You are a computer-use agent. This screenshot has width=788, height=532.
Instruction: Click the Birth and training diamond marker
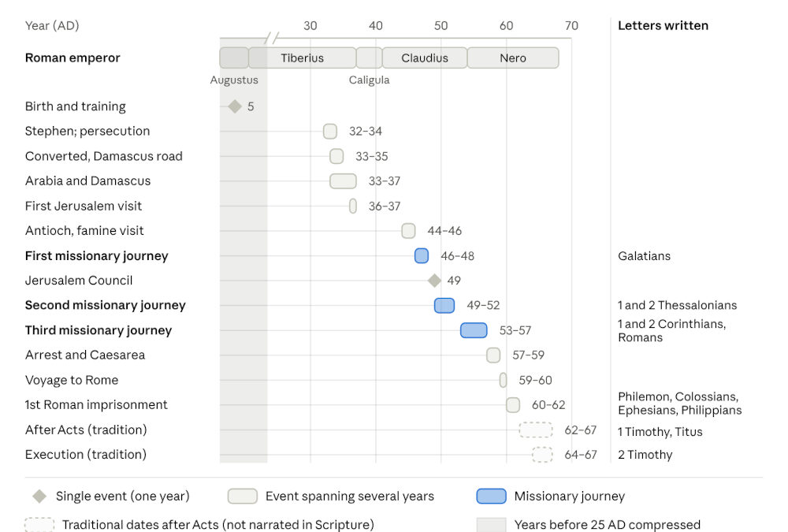[235, 106]
